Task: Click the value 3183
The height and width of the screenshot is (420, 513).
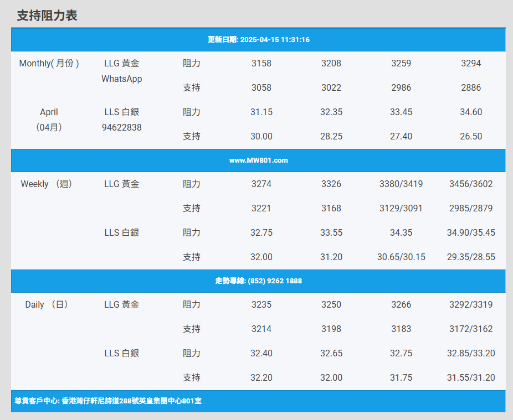Action: pyautogui.click(x=401, y=329)
